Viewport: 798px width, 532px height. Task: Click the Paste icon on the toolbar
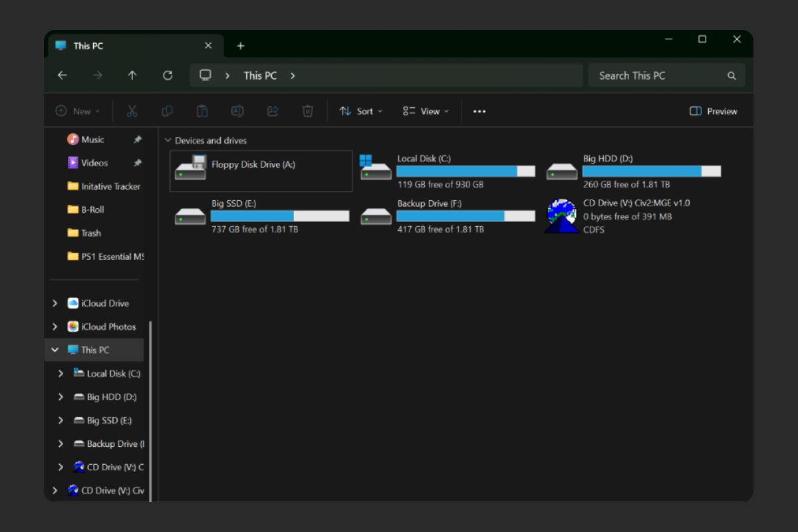pyautogui.click(x=203, y=111)
